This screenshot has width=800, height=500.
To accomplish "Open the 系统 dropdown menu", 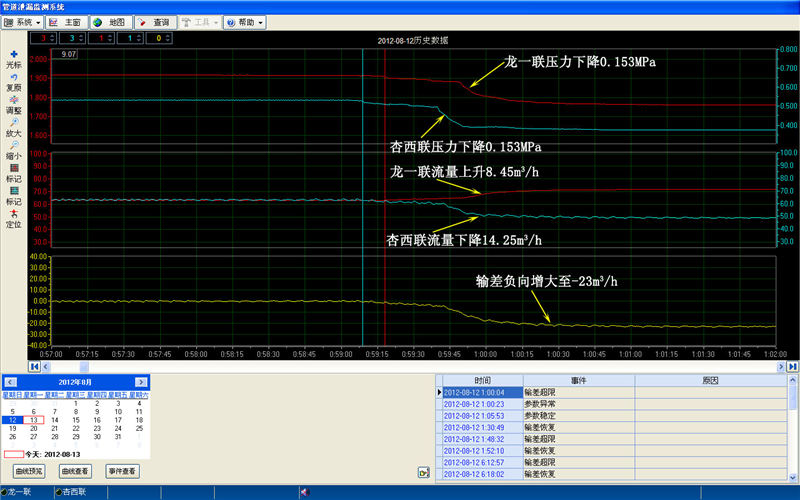I will 23,21.
